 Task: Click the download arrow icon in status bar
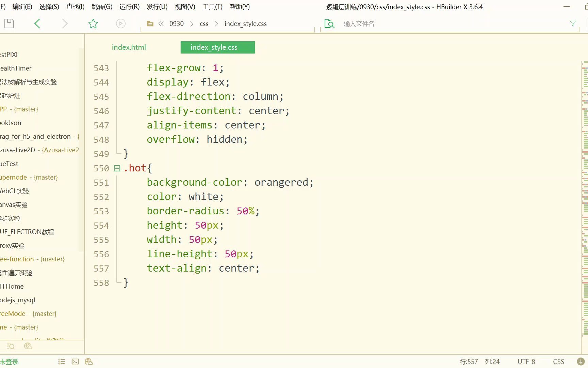click(581, 362)
